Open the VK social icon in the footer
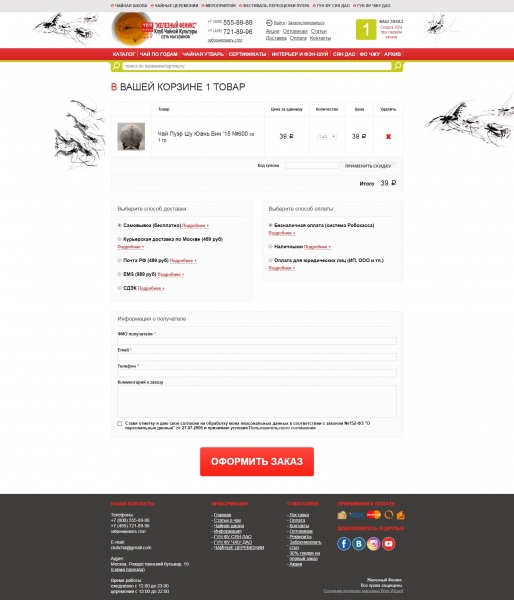The image size is (514, 600). pyautogui.click(x=359, y=543)
